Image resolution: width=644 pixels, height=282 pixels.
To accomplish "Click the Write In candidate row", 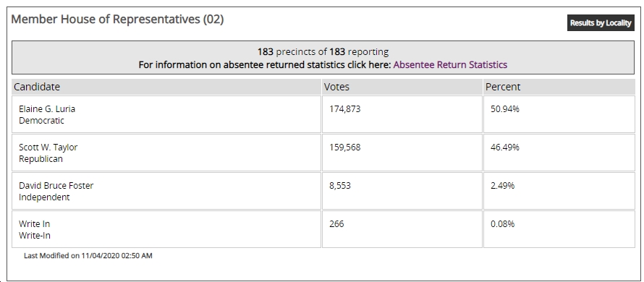I will pos(166,229).
